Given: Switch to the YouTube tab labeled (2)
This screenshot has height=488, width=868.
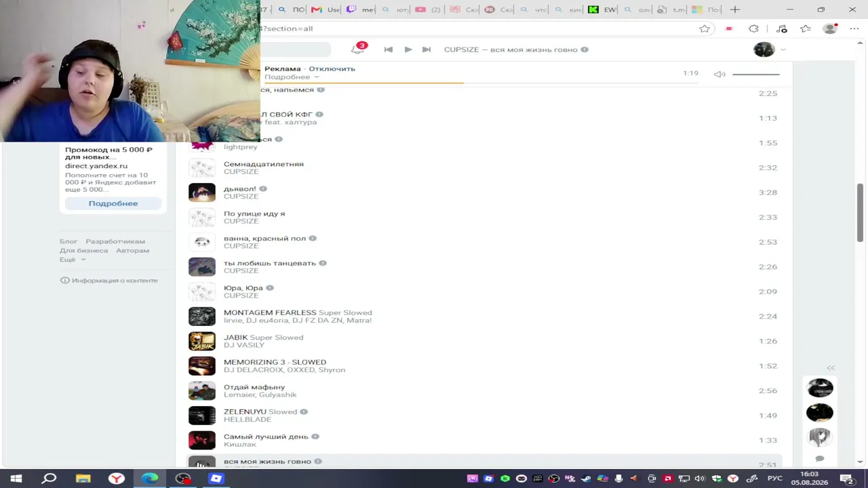Looking at the screenshot, I should pyautogui.click(x=428, y=9).
